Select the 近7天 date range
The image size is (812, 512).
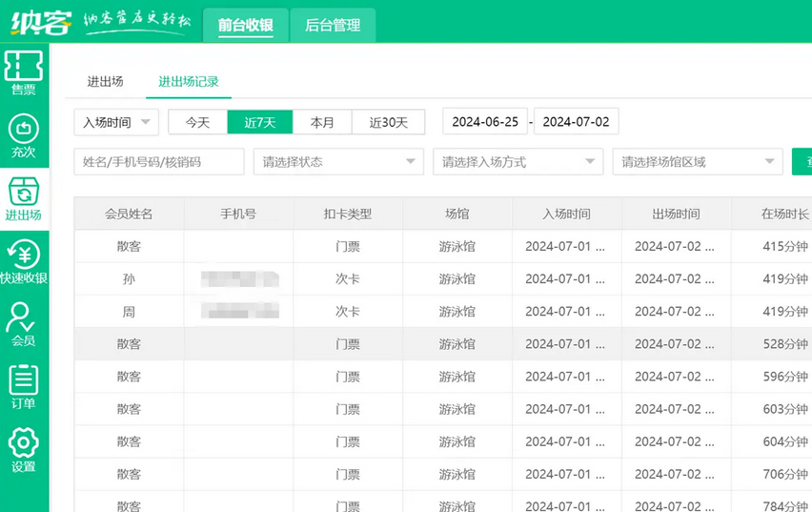260,122
